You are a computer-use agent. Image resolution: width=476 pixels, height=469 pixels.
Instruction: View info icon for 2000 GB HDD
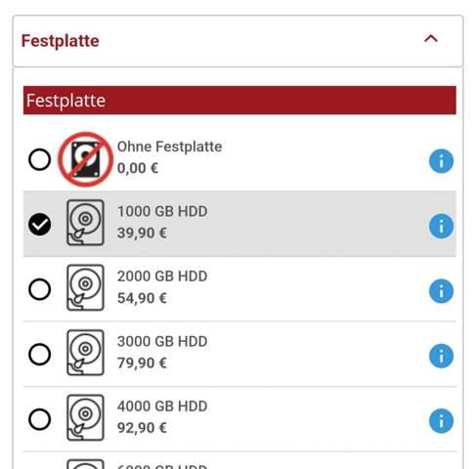pos(441,291)
